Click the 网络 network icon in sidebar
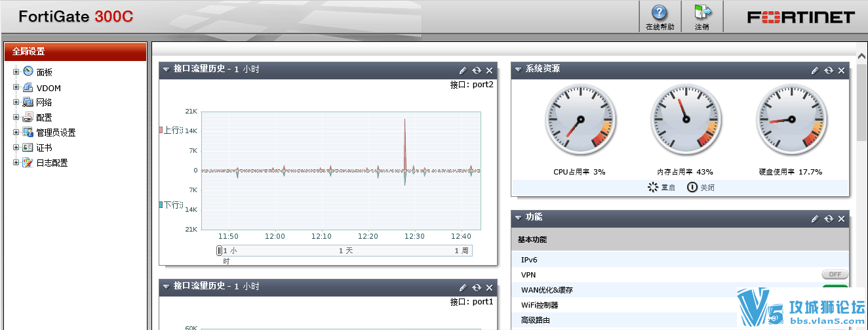Image resolution: width=868 pixels, height=330 pixels. [28, 102]
